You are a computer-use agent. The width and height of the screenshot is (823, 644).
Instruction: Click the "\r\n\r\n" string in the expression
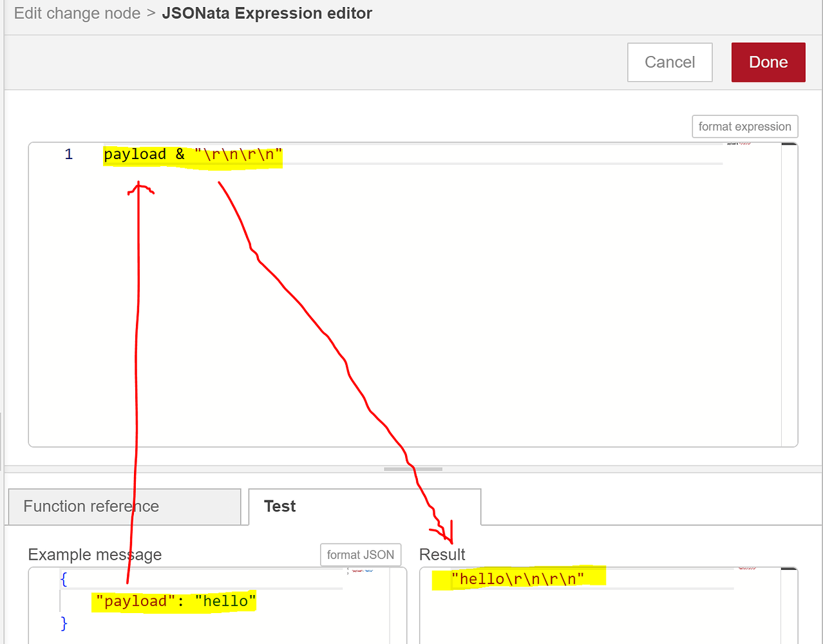238,155
